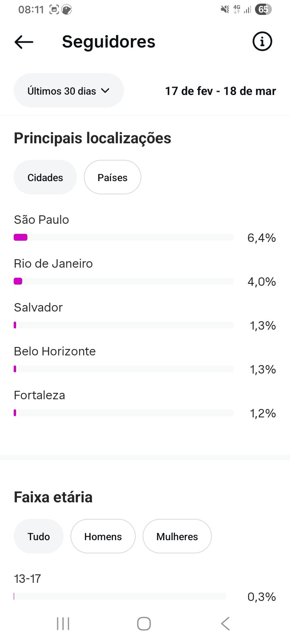
Task: Tap the 17 de fev - 18 de mar date range
Action: (x=220, y=91)
